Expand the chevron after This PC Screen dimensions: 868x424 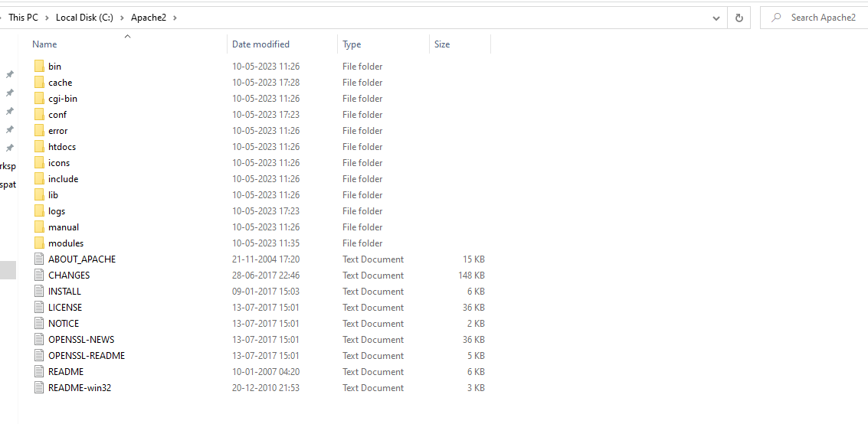(x=47, y=18)
